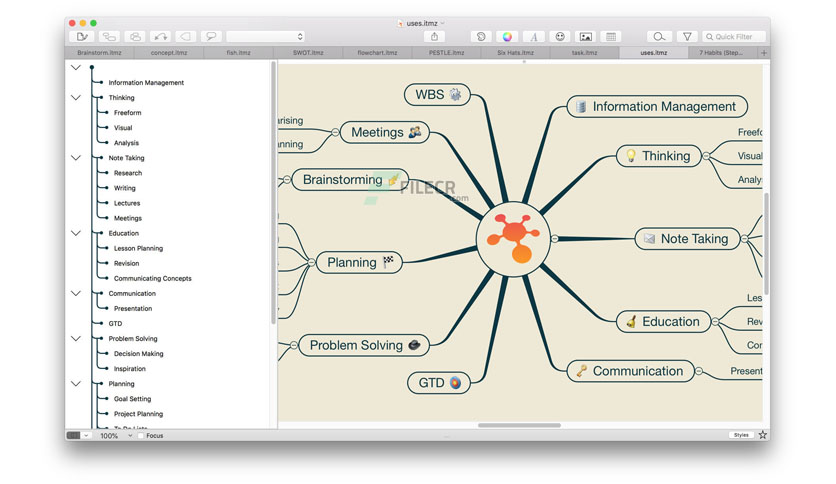Click the checkered flag icon on Planning

click(388, 261)
